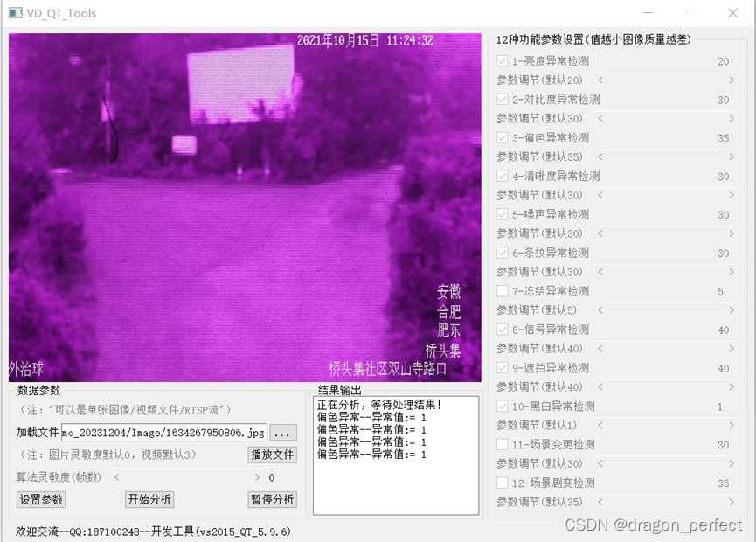Click the purple video preview image
Image resolution: width=756 pixels, height=542 pixels.
tap(245, 207)
